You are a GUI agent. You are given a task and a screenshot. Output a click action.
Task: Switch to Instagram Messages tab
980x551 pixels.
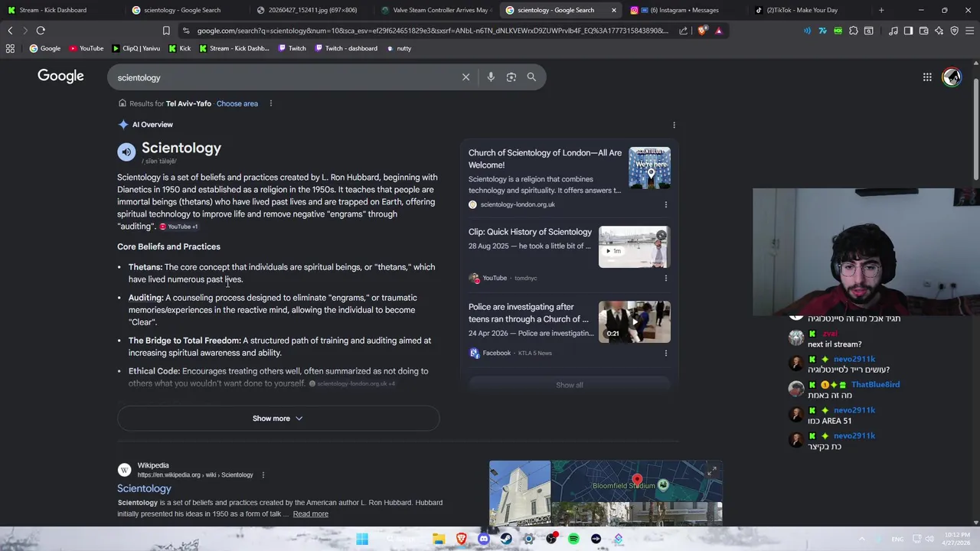[684, 10]
